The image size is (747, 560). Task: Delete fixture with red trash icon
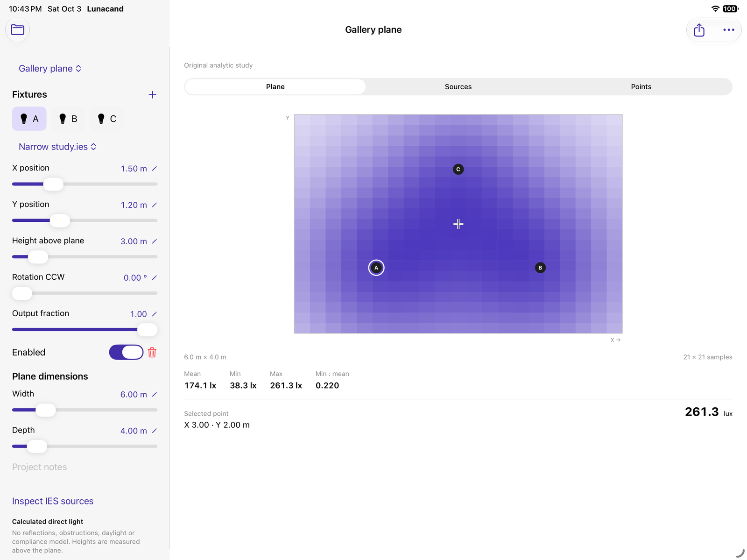(152, 353)
